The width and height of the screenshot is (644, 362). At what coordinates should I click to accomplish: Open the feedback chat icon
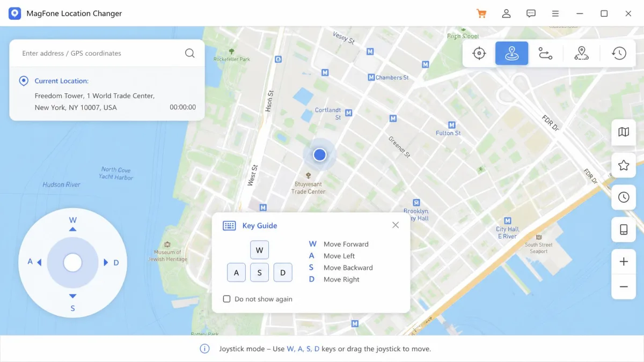pos(531,13)
